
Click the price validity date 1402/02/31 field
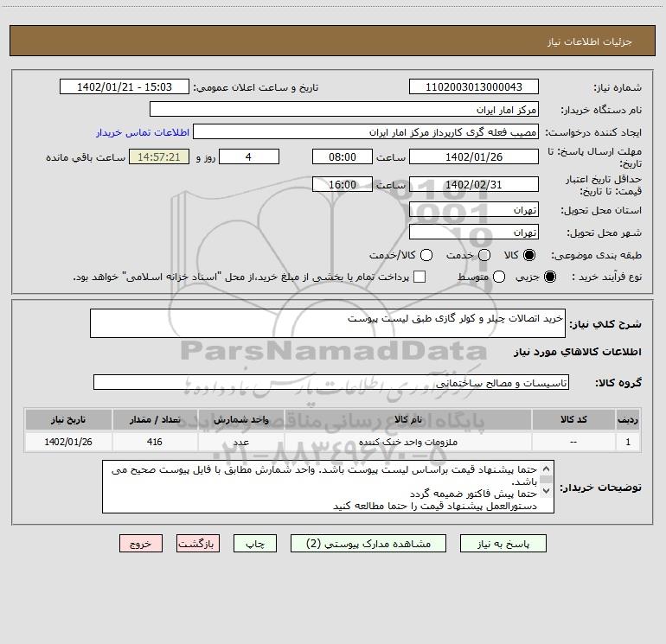[x=474, y=184]
